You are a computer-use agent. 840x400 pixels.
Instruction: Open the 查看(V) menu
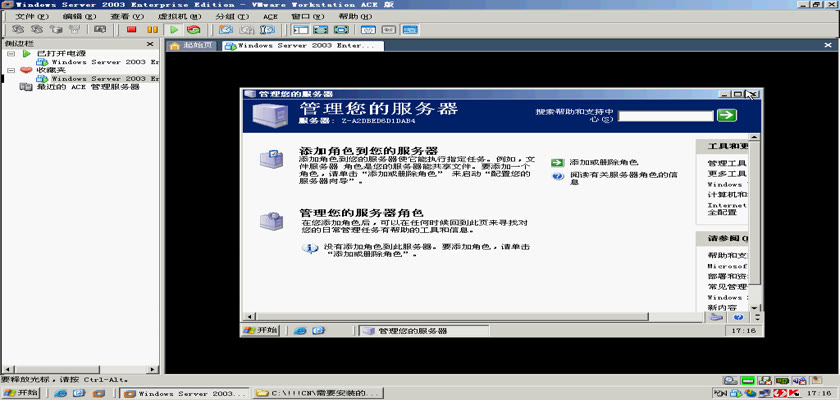pos(127,17)
